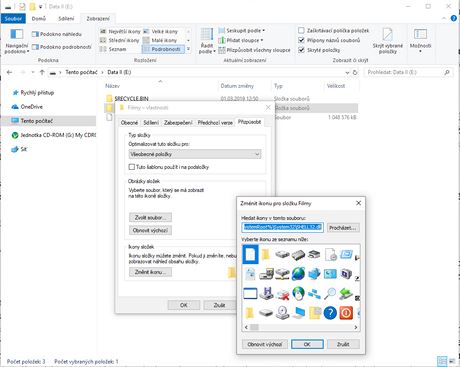Click Skrýt vybrané položky icon
Image resolution: width=460 pixels, height=367 pixels.
[x=387, y=35]
